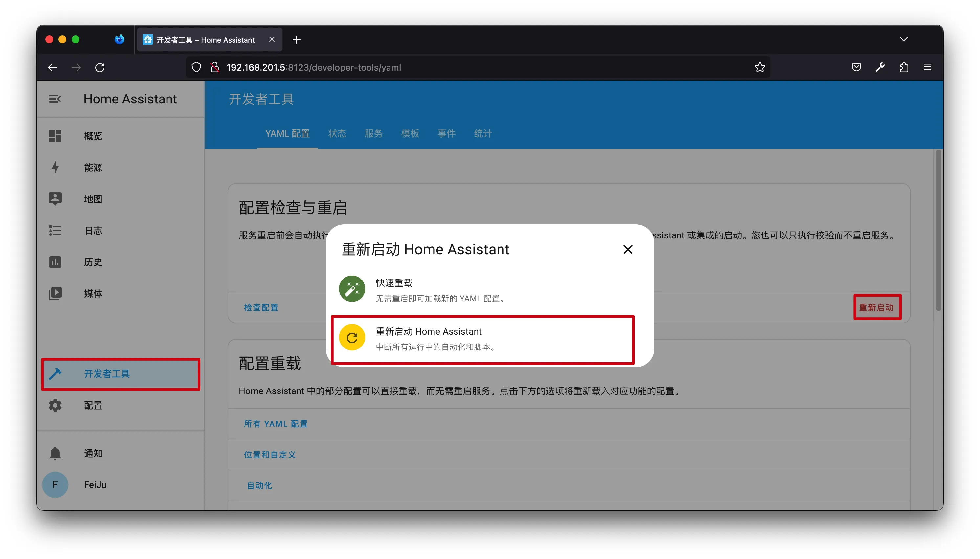
Task: Open the 通知 notifications bell
Action: coord(55,453)
